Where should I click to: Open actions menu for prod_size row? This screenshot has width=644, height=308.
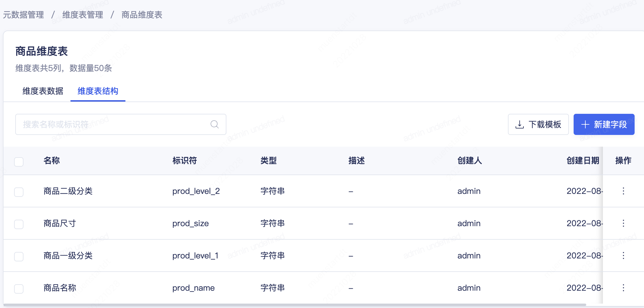623,224
